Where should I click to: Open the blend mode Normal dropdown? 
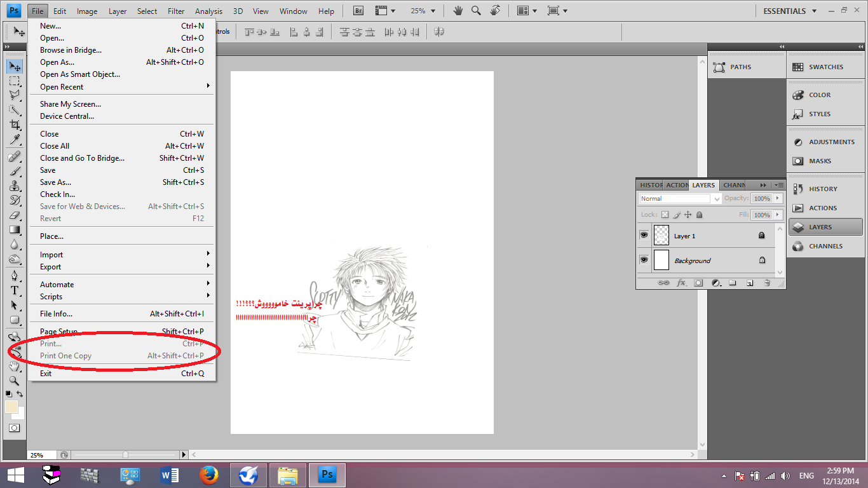(x=680, y=199)
